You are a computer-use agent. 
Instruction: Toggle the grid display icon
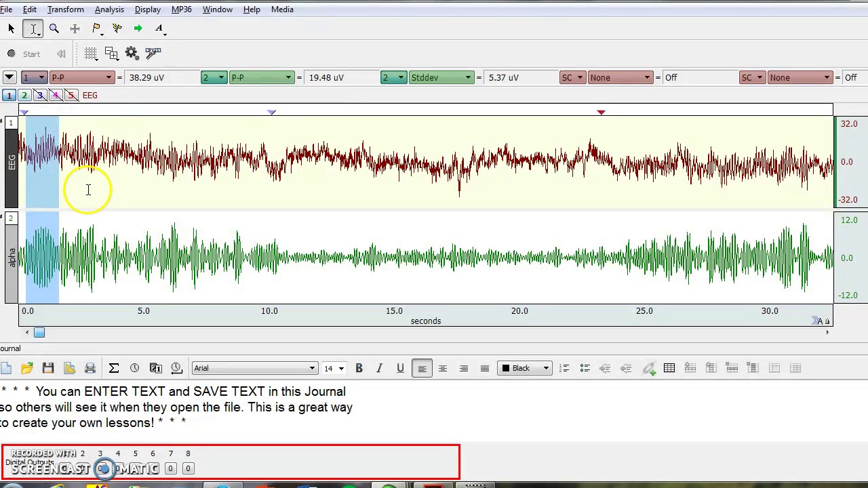(91, 54)
